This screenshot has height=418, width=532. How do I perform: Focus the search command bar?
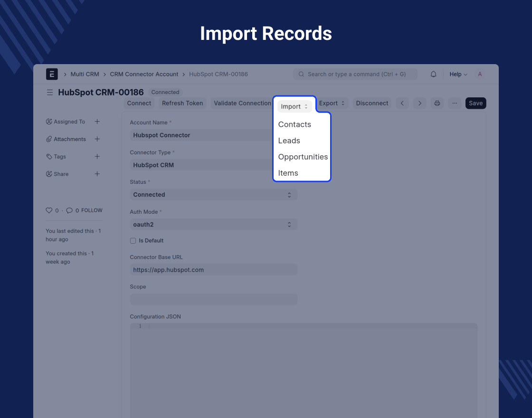355,74
